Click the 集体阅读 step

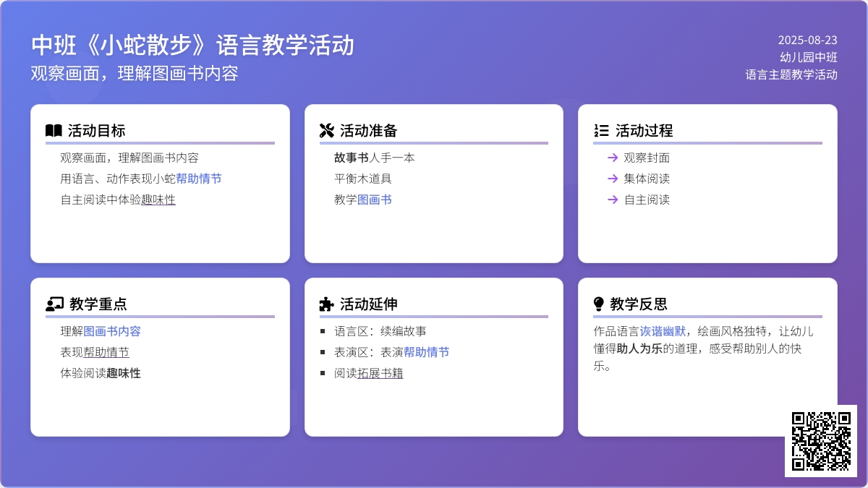647,179
